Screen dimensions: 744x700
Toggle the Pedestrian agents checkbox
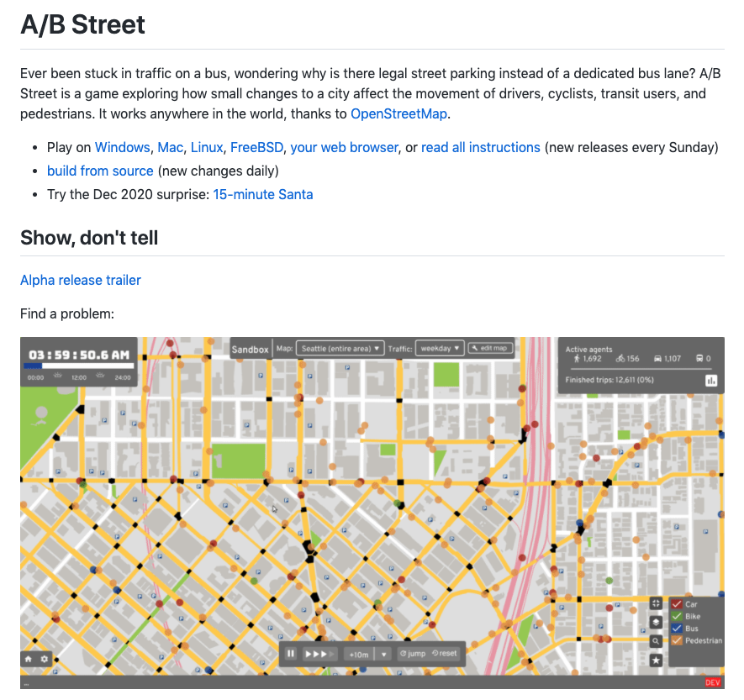tap(677, 640)
